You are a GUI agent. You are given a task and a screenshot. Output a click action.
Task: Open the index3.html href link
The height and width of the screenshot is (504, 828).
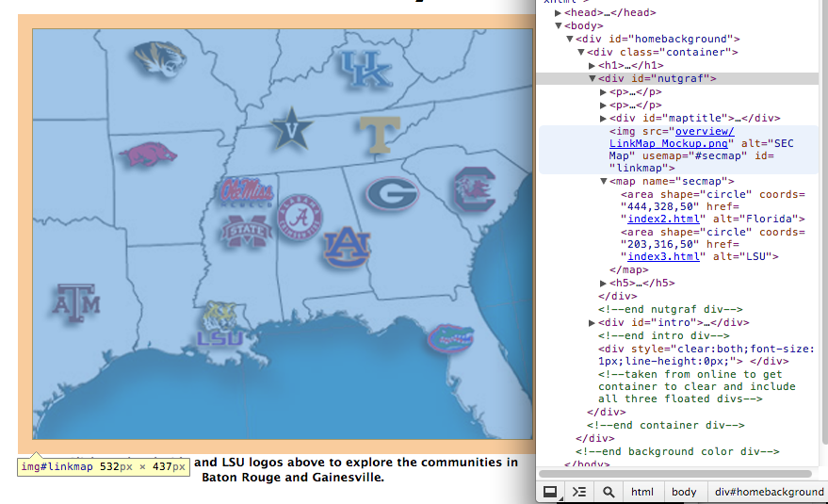pos(663,256)
